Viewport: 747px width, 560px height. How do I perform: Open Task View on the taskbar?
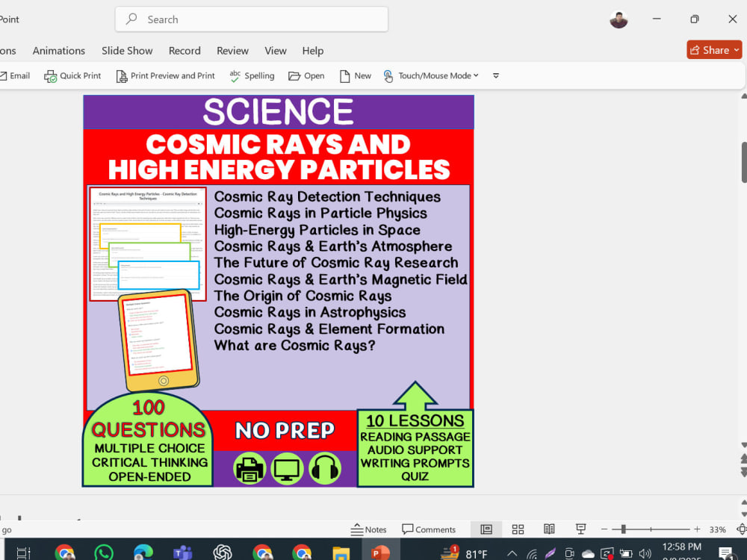[23, 553]
